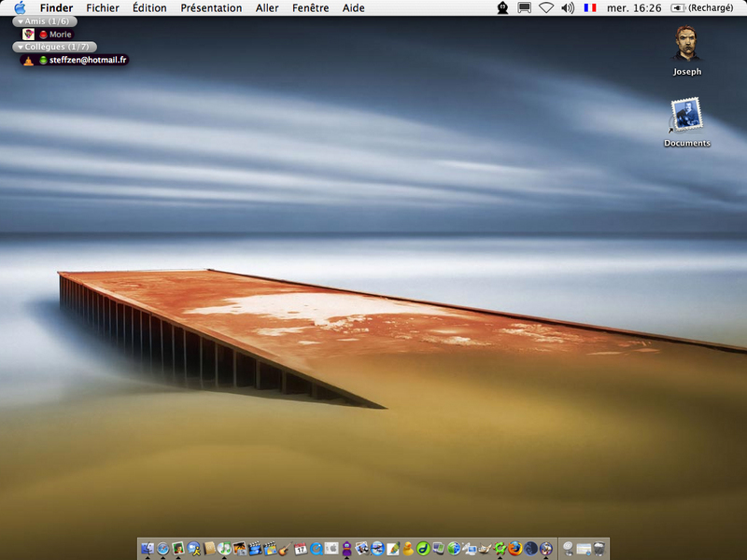Open System Preferences Apple icon in Dock

pyautogui.click(x=331, y=549)
